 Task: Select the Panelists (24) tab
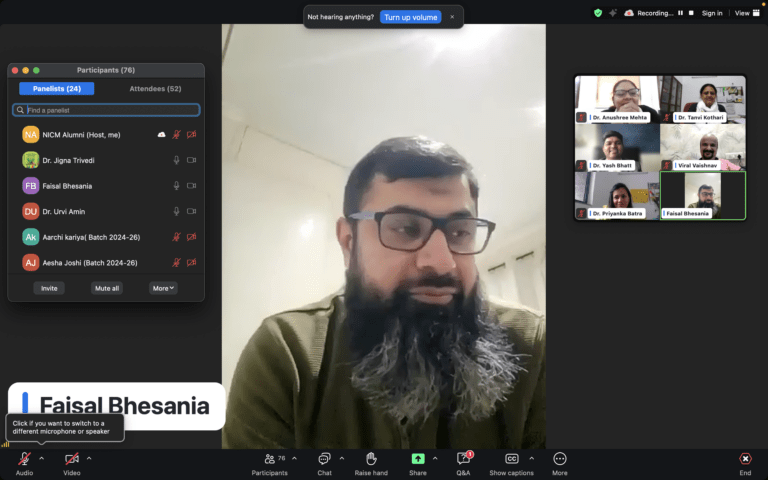pos(57,89)
